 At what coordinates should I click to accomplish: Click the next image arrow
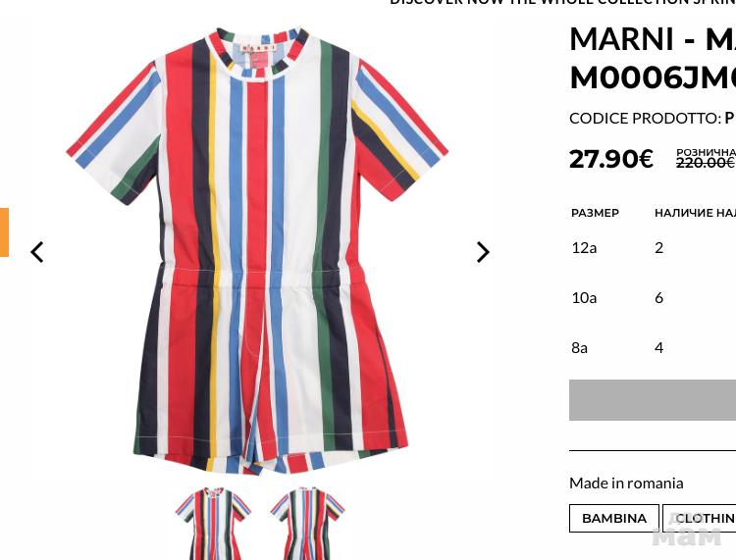[483, 252]
